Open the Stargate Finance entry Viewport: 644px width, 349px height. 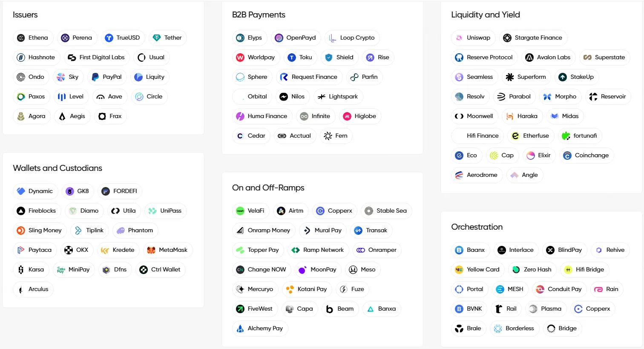tap(533, 38)
